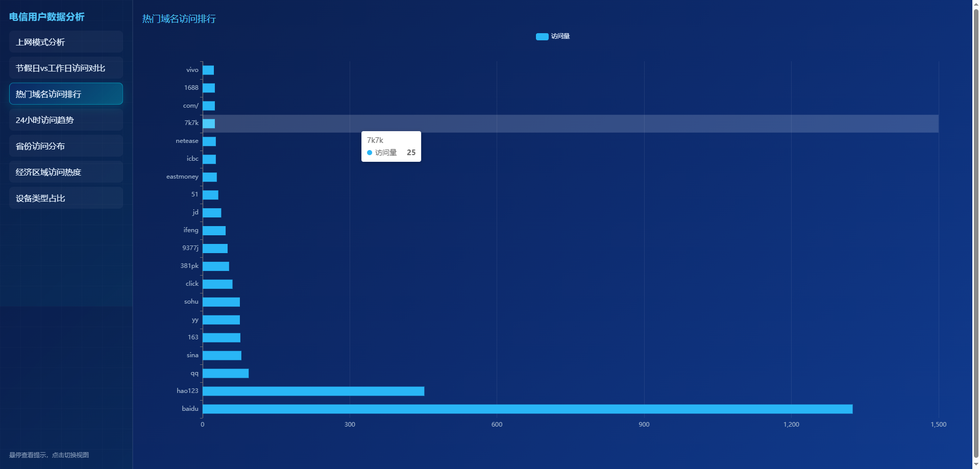This screenshot has width=980, height=469.
Task: Click the hao123 bar in chart
Action: click(313, 391)
